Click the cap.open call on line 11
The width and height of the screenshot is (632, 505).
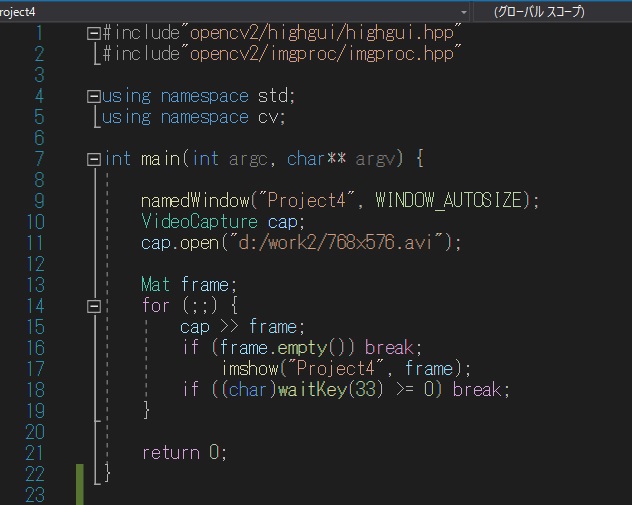180,243
